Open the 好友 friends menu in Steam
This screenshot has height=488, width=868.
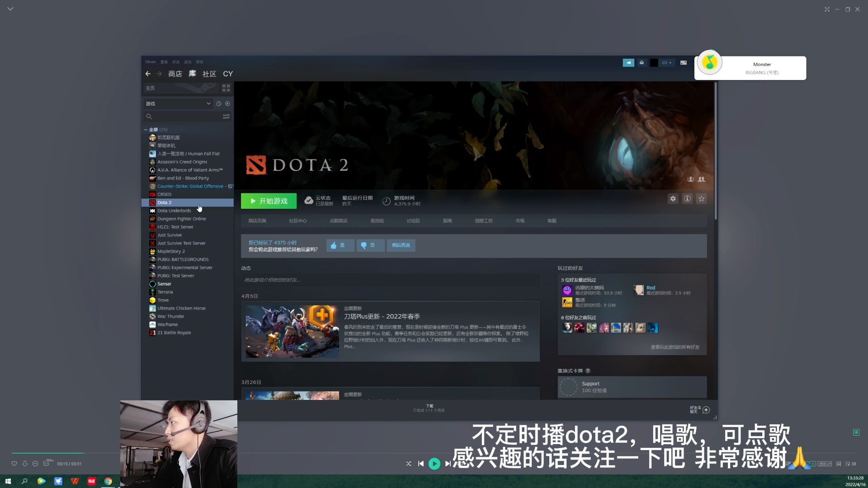(176, 62)
